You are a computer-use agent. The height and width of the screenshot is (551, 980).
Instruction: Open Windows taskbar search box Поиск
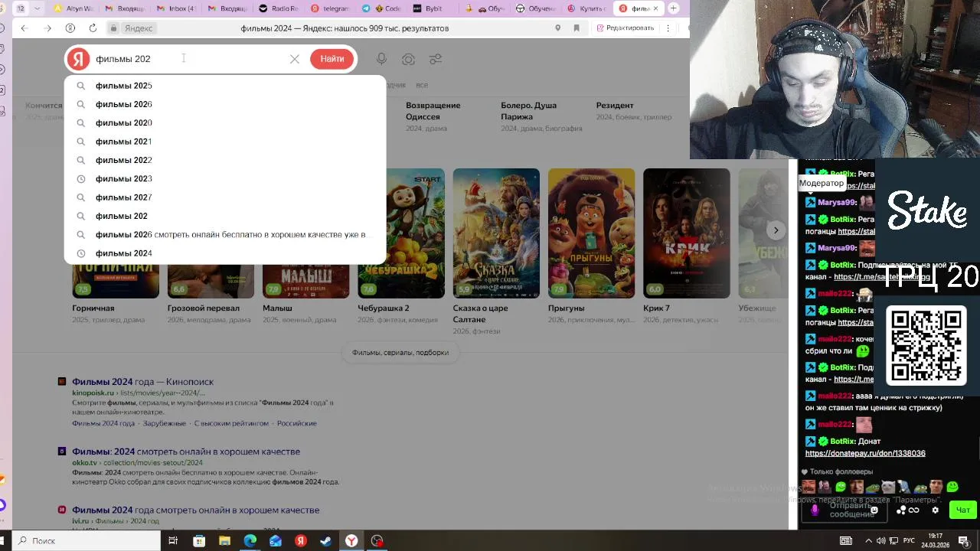[x=84, y=541]
